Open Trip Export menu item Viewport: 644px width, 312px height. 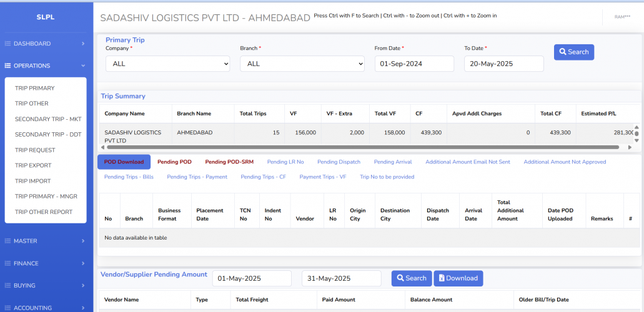click(x=33, y=165)
